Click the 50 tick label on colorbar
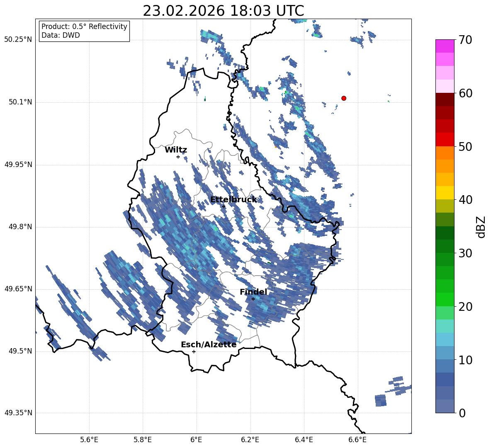The width and height of the screenshot is (491, 448). pos(465,147)
